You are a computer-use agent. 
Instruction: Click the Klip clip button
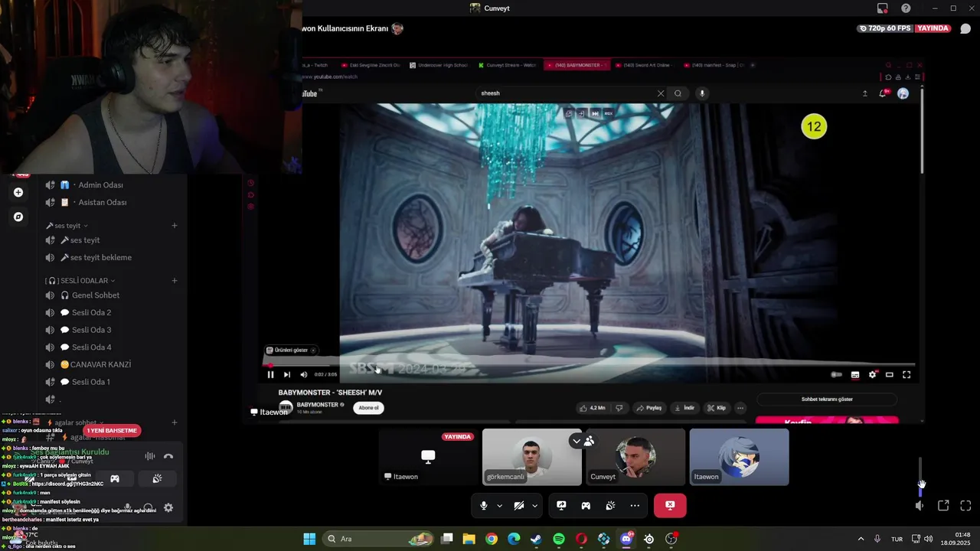click(x=717, y=408)
